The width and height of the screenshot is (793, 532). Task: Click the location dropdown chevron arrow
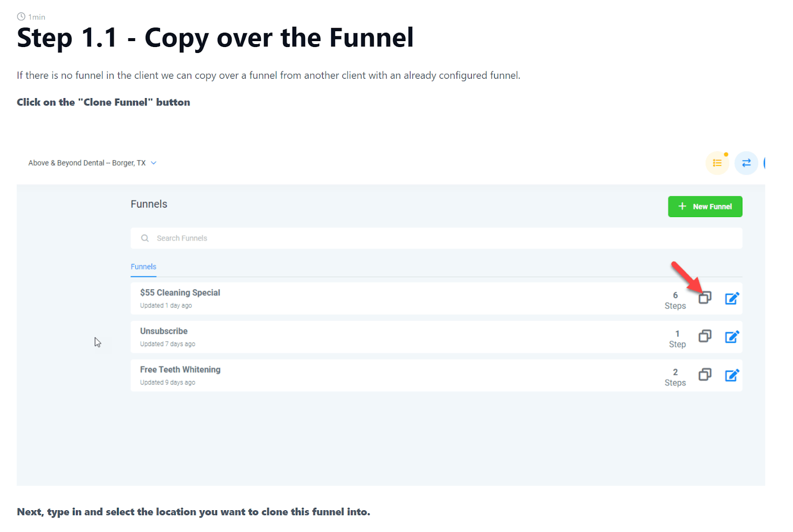(154, 163)
